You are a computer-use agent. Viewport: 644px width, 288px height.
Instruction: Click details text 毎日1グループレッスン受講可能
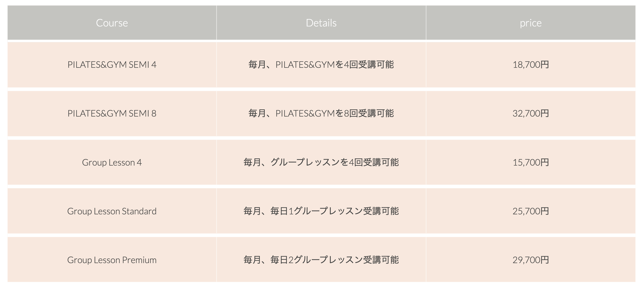[335, 211]
